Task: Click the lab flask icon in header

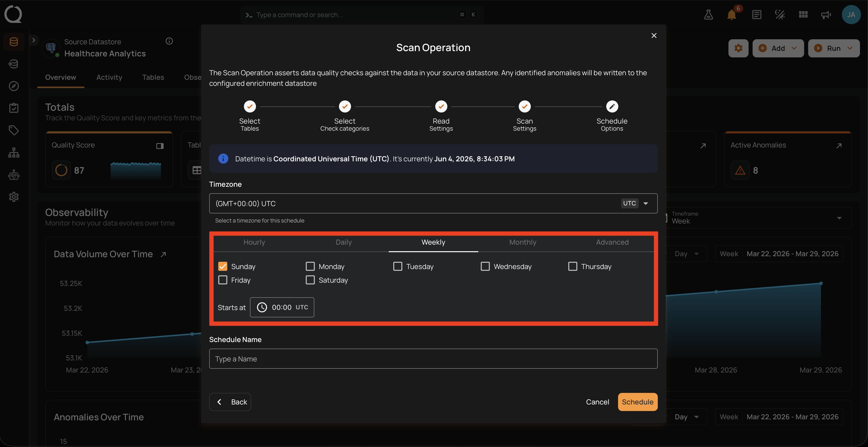Action: [708, 15]
